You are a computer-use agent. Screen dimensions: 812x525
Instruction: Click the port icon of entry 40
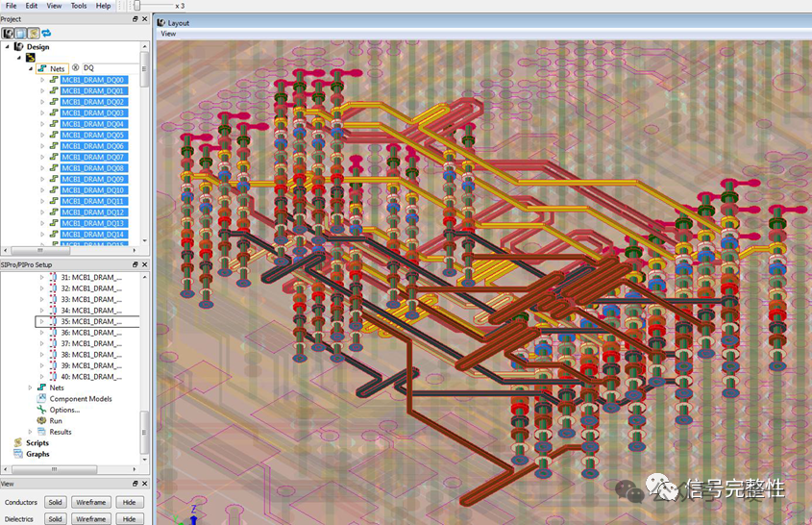[x=53, y=377]
